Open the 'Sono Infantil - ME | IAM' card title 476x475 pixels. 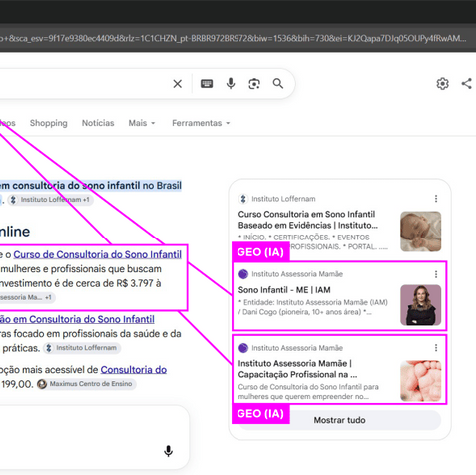284,290
